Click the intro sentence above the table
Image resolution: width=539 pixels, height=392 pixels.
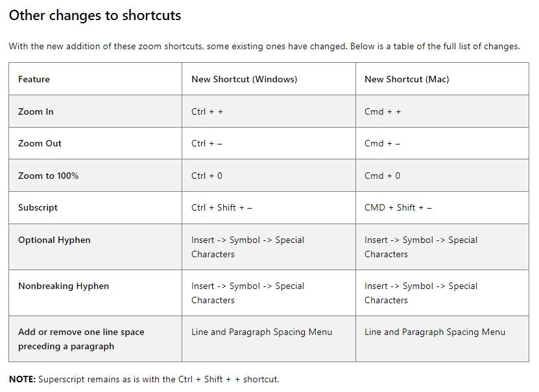(x=264, y=46)
